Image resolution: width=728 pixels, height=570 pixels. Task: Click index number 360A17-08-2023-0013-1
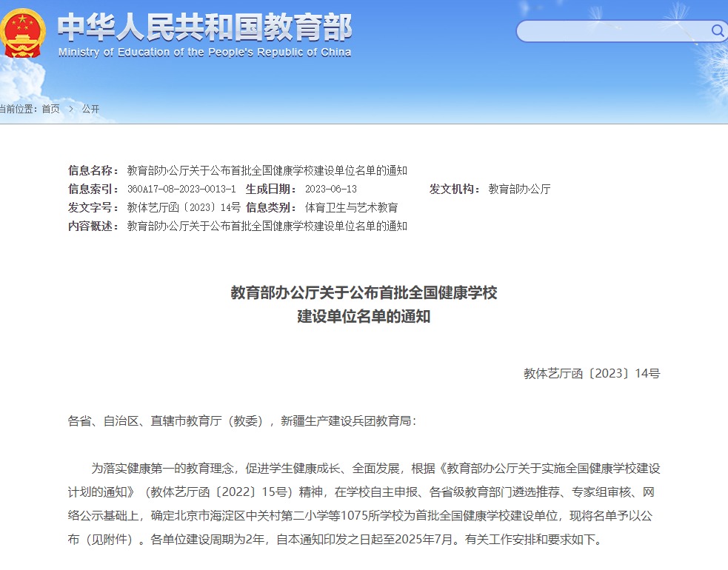coord(181,189)
